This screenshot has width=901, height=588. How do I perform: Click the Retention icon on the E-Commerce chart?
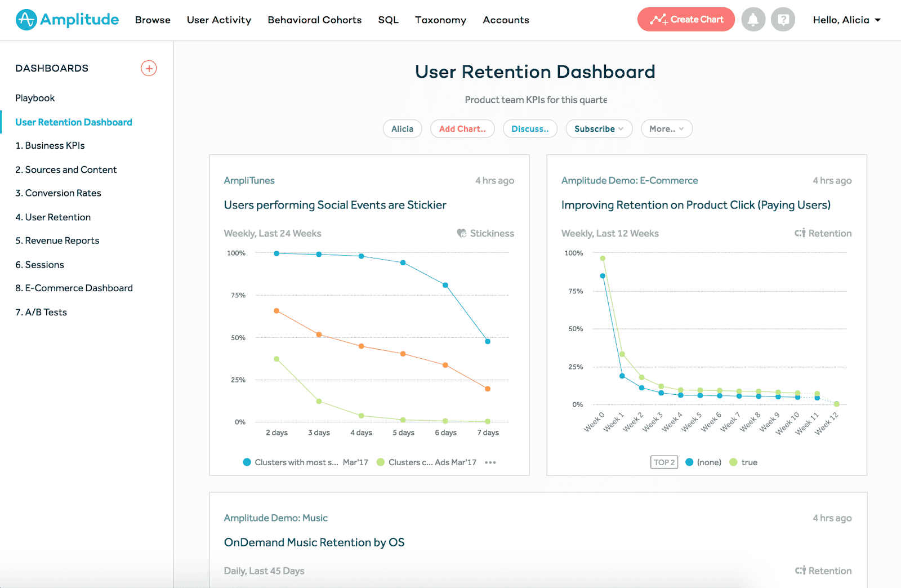click(801, 233)
